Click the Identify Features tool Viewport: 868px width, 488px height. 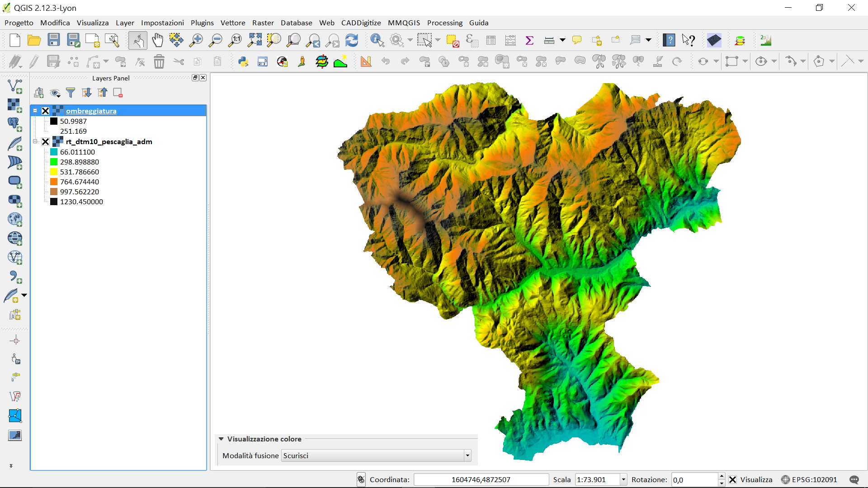(377, 40)
